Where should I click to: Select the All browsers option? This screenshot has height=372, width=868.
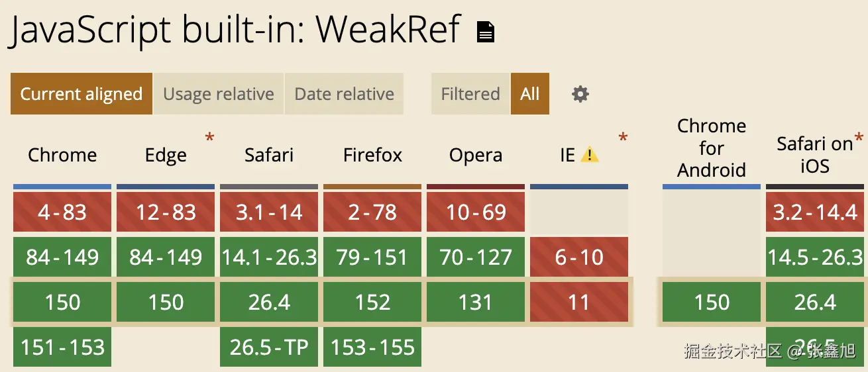click(530, 94)
